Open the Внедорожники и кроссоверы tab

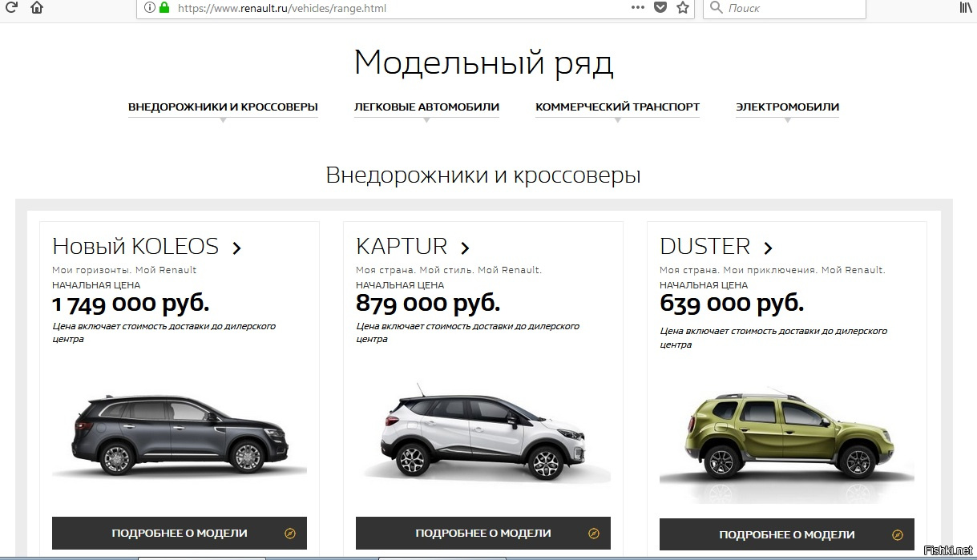[x=223, y=107]
